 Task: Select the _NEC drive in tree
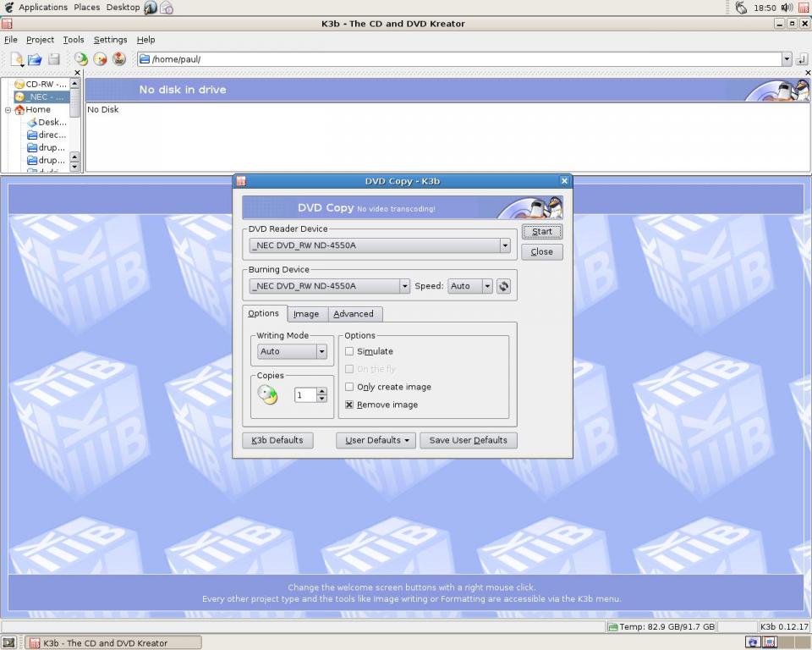41,97
